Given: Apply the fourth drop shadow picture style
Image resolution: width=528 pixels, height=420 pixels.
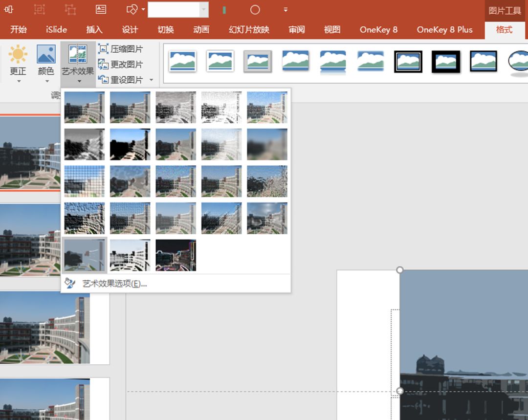Looking at the screenshot, I should 295,61.
